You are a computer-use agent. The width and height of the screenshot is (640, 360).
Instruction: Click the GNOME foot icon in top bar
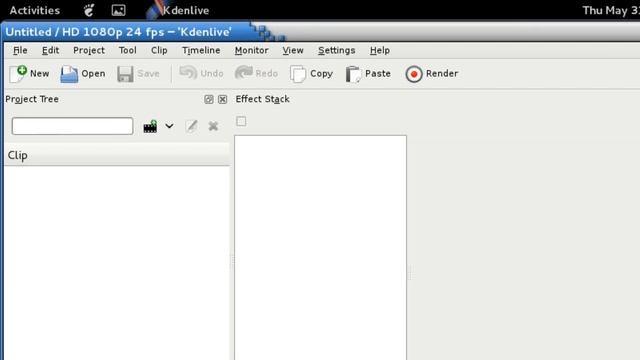tap(89, 10)
